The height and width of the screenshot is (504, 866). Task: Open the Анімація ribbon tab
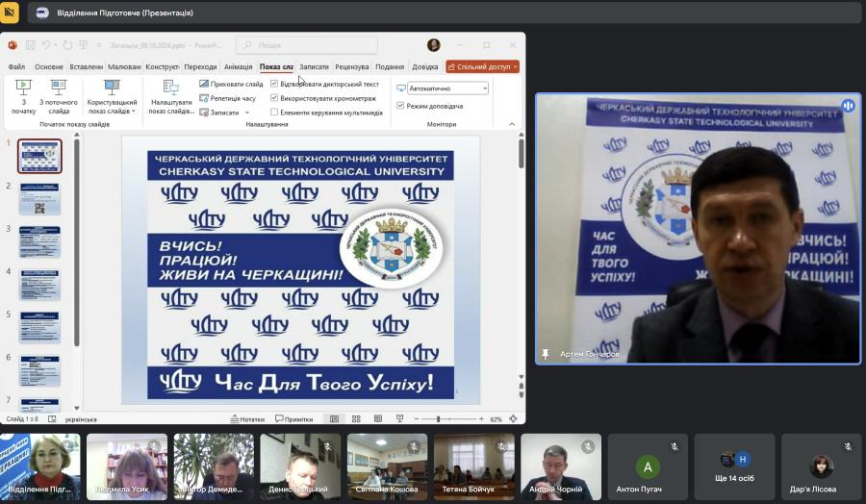238,67
